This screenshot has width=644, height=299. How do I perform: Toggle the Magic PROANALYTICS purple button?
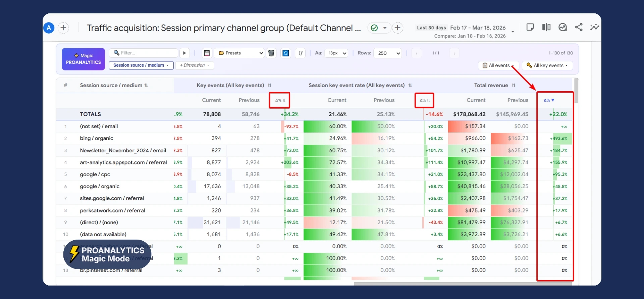83,59
